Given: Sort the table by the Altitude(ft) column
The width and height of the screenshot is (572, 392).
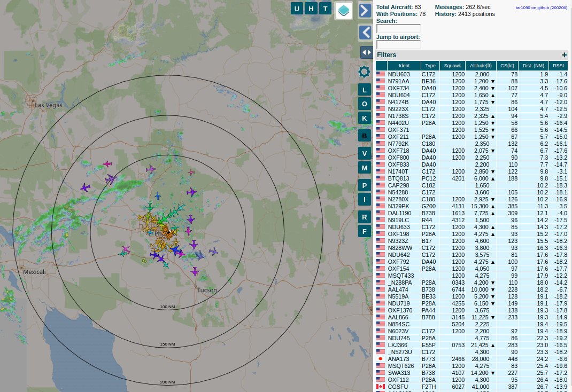Looking at the screenshot, I should coord(481,66).
